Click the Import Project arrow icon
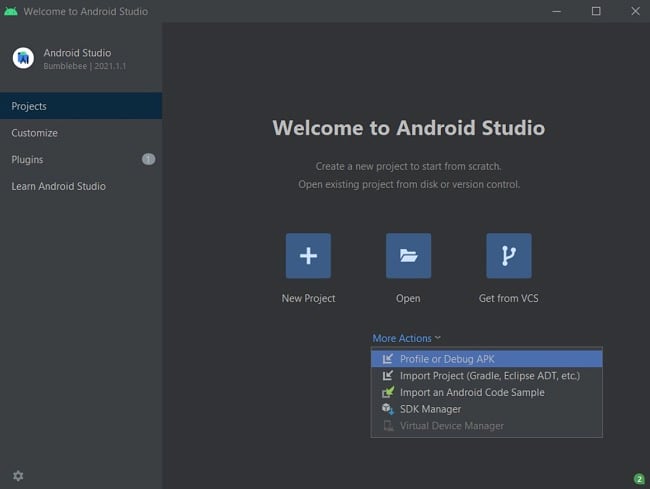The image size is (650, 489). point(388,375)
